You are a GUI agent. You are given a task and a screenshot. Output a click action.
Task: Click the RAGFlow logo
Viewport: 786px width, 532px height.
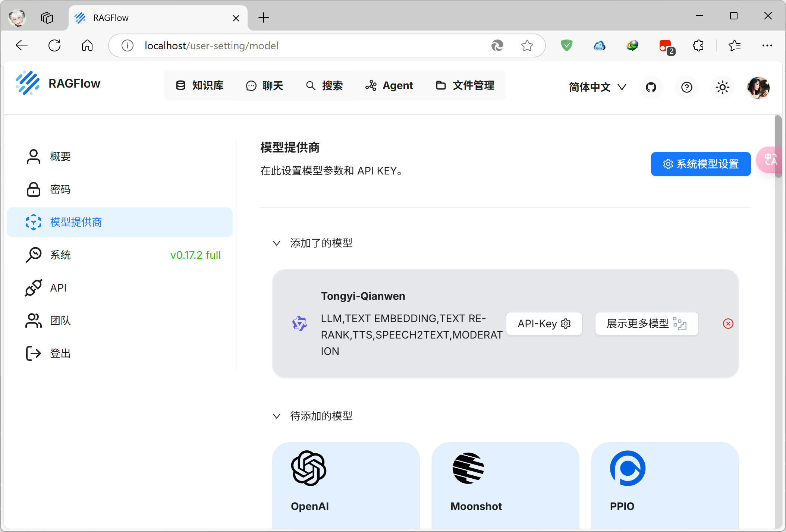coord(58,84)
